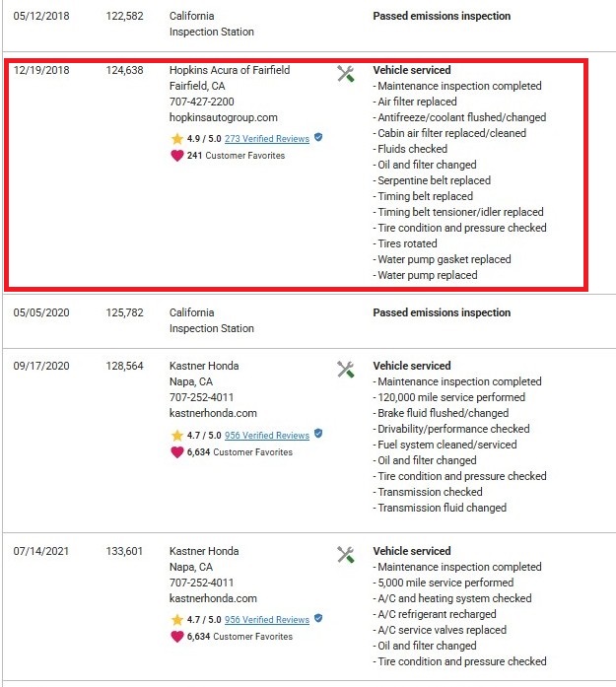Image resolution: width=616 pixels, height=687 pixels.
Task: Open 956 Verified Reviews in the 09/17/2020 entry
Action: click(x=267, y=436)
